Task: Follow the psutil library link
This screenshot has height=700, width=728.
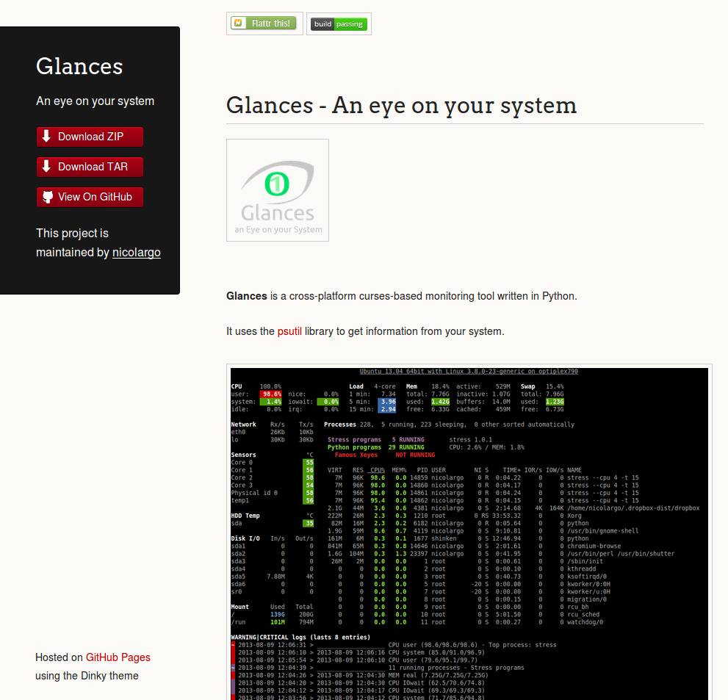Action: (289, 331)
